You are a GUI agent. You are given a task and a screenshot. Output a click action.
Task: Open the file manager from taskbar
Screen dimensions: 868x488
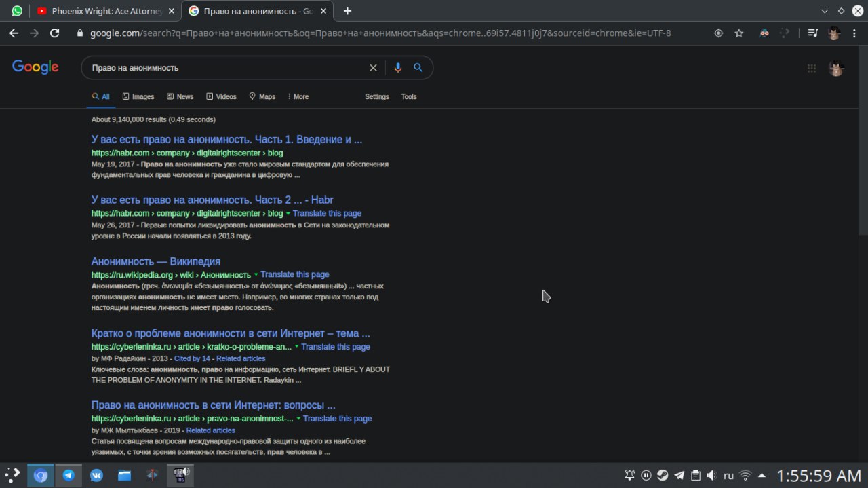click(124, 475)
